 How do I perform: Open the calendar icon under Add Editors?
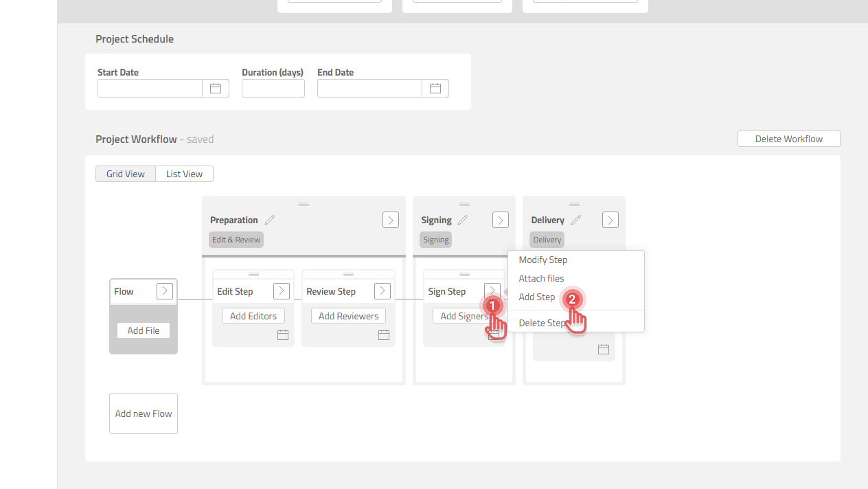pos(282,334)
